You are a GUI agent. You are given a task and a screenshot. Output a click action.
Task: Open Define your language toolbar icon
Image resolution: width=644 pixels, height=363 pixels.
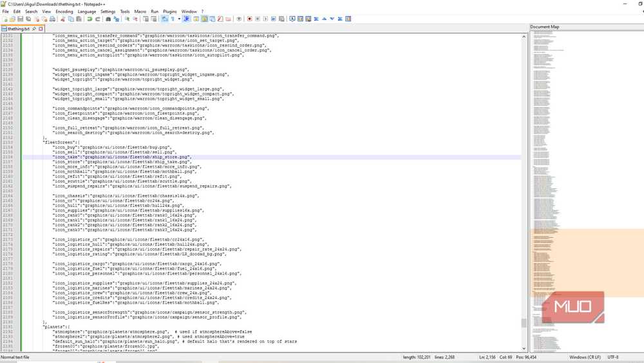pos(196,19)
